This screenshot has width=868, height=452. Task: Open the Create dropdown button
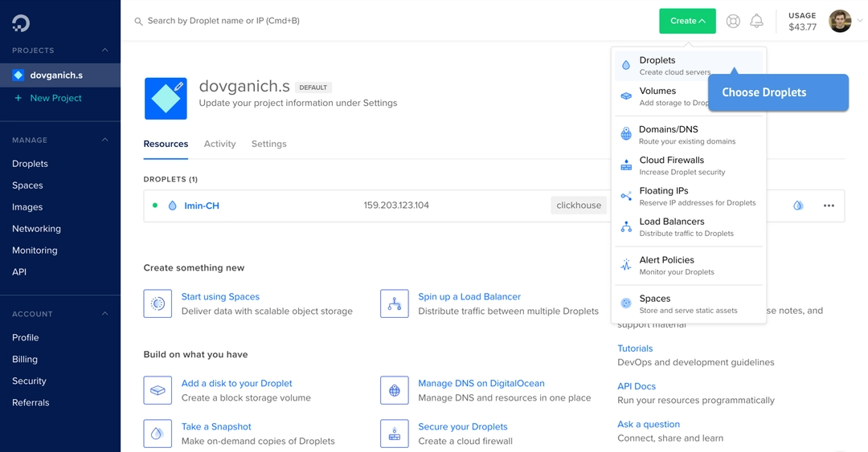coord(687,21)
